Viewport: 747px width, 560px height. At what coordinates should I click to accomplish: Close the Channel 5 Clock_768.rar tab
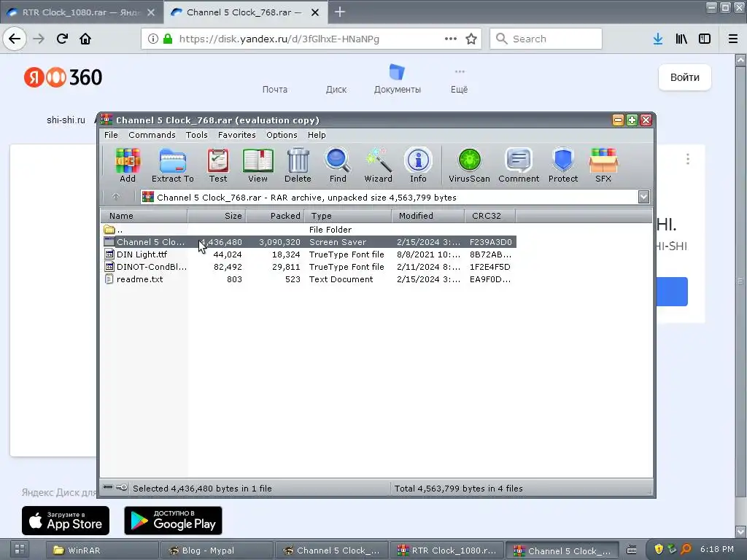coord(315,12)
